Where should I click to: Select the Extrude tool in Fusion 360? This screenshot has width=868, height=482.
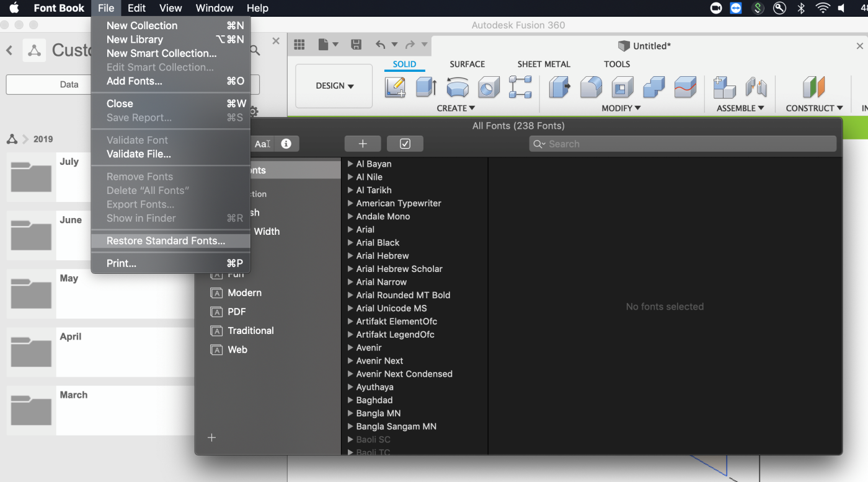pyautogui.click(x=426, y=87)
